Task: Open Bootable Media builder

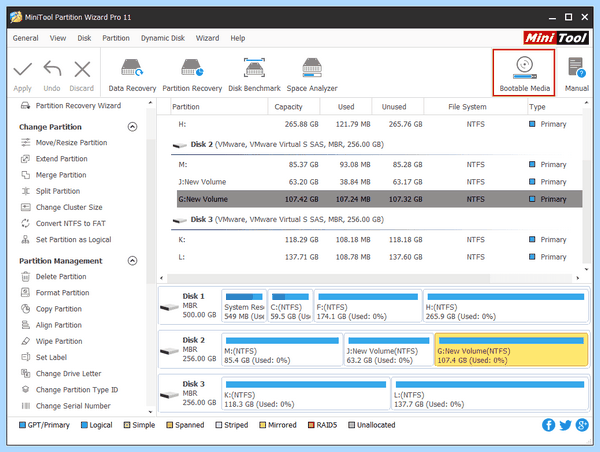Action: [x=524, y=72]
